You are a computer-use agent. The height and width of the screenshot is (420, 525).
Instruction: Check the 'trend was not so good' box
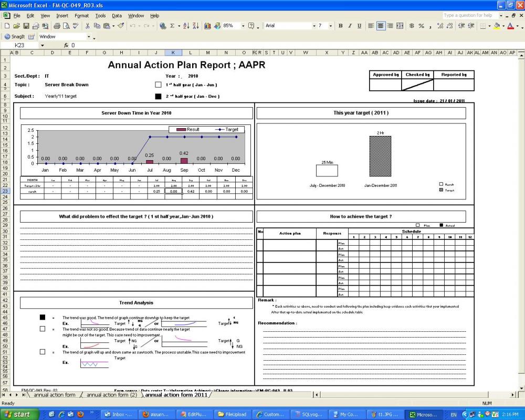click(43, 329)
